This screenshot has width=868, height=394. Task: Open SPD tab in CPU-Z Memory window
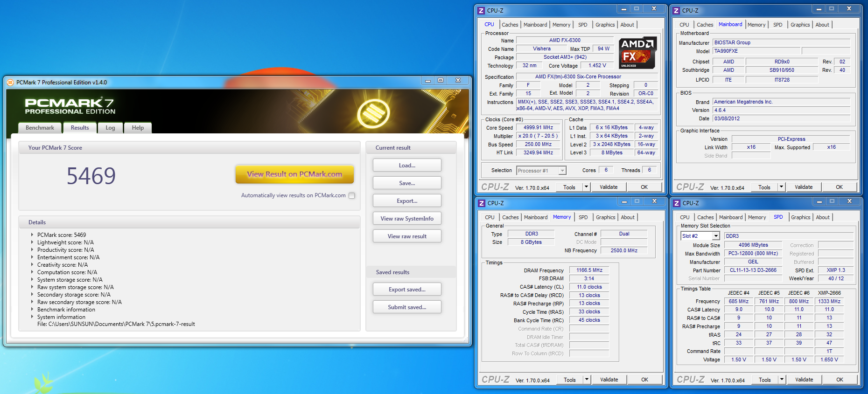point(583,217)
